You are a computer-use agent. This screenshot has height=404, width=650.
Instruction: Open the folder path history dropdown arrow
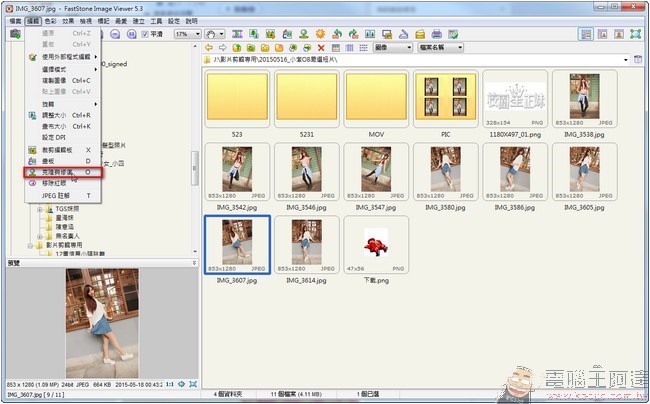pos(626,60)
